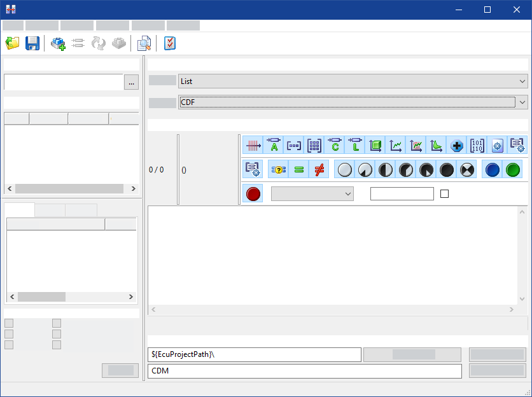The width and height of the screenshot is (532, 397).
Task: Click the large text area's scroll left arrow
Action: (153, 309)
